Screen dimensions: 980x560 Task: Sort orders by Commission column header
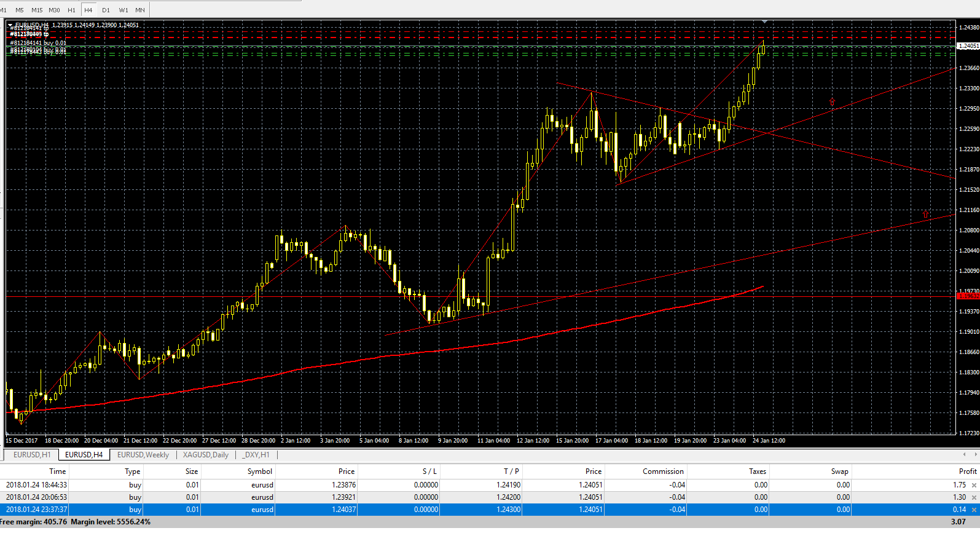(x=646, y=471)
